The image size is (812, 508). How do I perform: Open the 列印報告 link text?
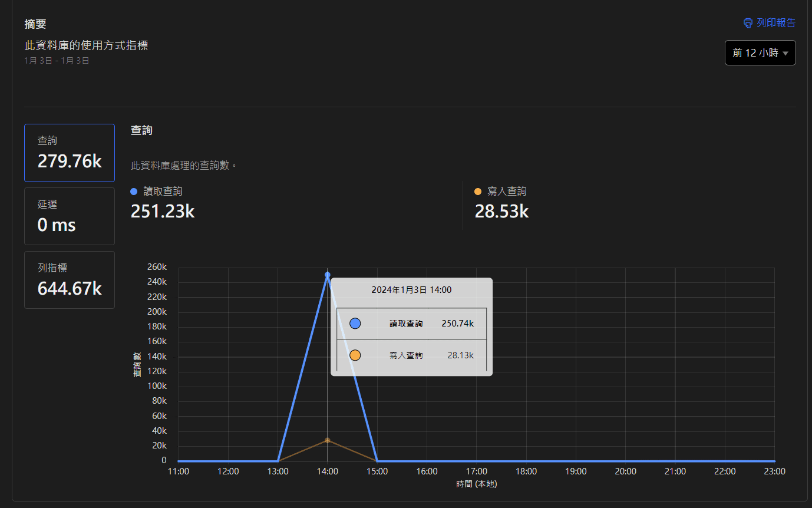click(x=776, y=23)
